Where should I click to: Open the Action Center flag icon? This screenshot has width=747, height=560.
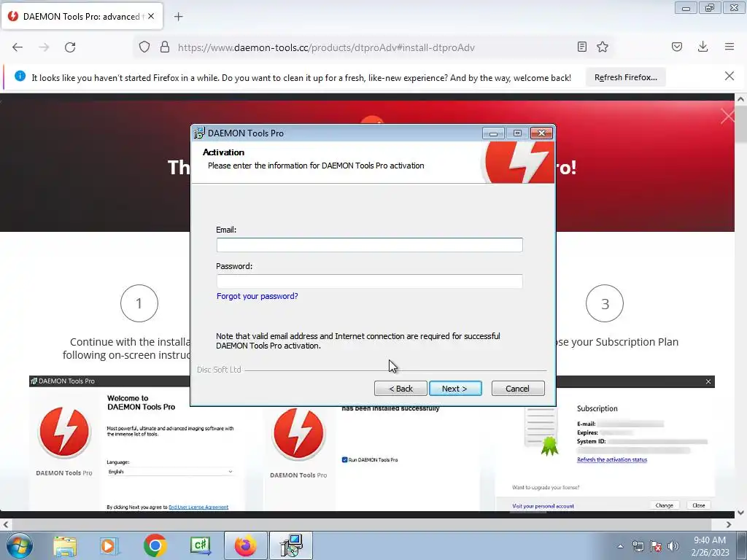tap(656, 546)
